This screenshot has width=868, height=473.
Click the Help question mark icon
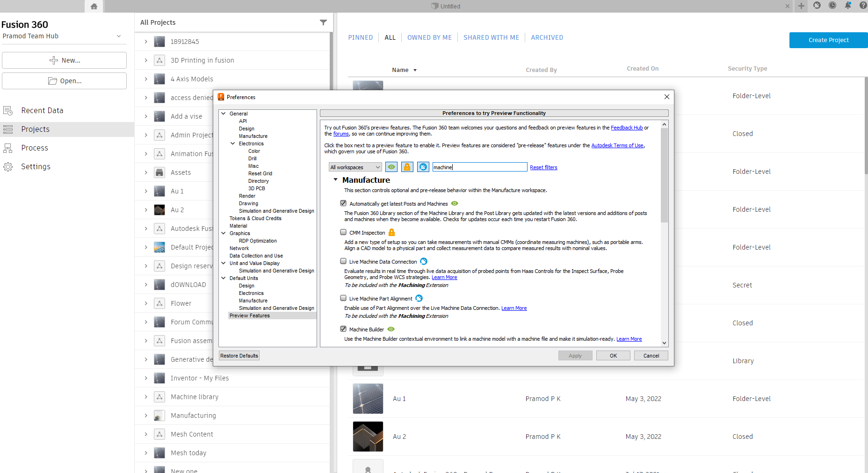863,6
